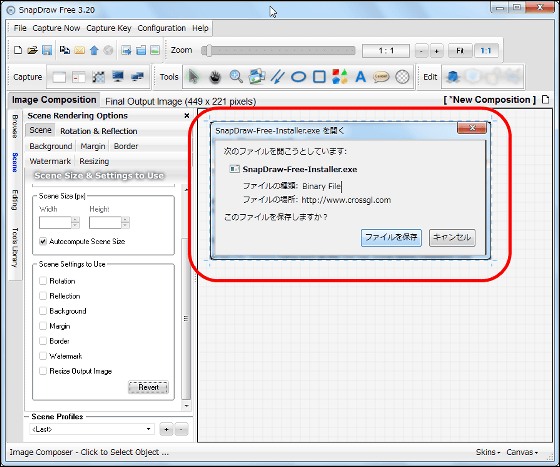This screenshot has width=560, height=467.
Task: Select the red-marked window part capture icon
Action: click(x=79, y=77)
